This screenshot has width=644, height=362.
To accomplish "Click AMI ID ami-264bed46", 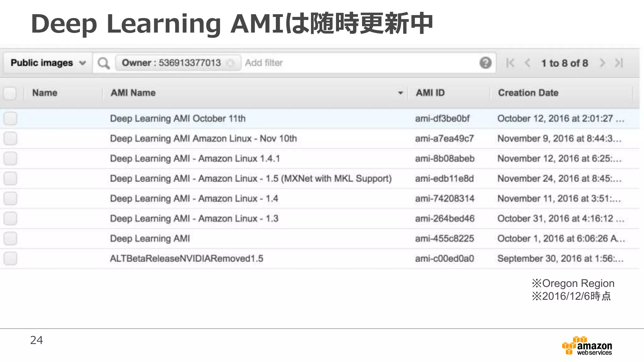I will (445, 219).
